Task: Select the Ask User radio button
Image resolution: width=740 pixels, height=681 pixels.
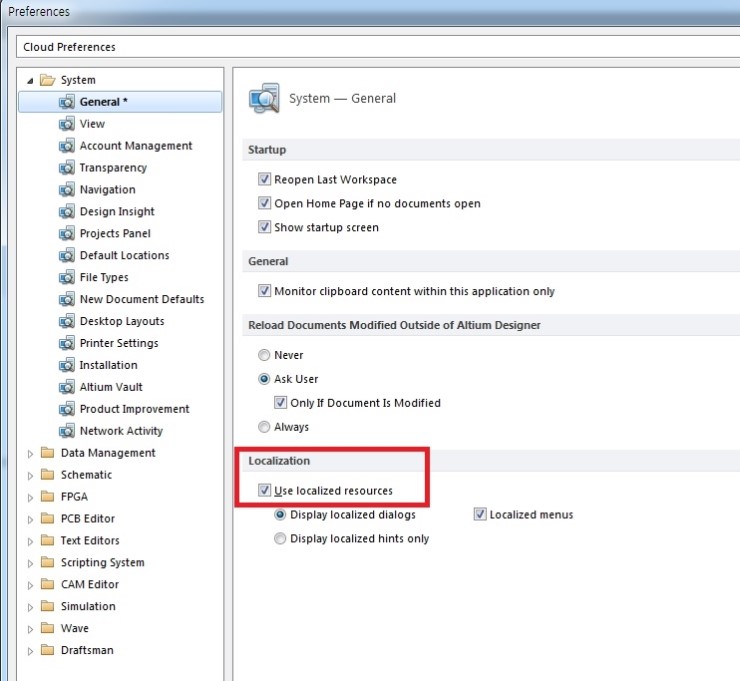Action: pos(264,379)
